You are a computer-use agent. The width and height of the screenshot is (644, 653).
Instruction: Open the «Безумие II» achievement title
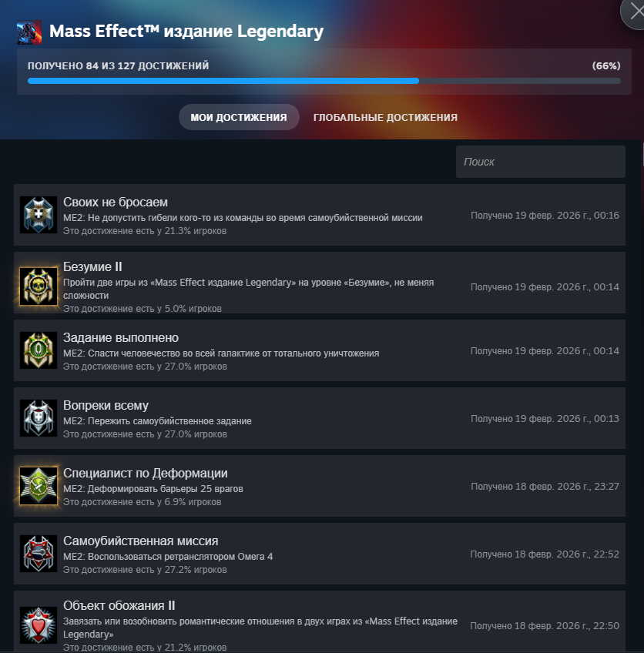pyautogui.click(x=92, y=266)
